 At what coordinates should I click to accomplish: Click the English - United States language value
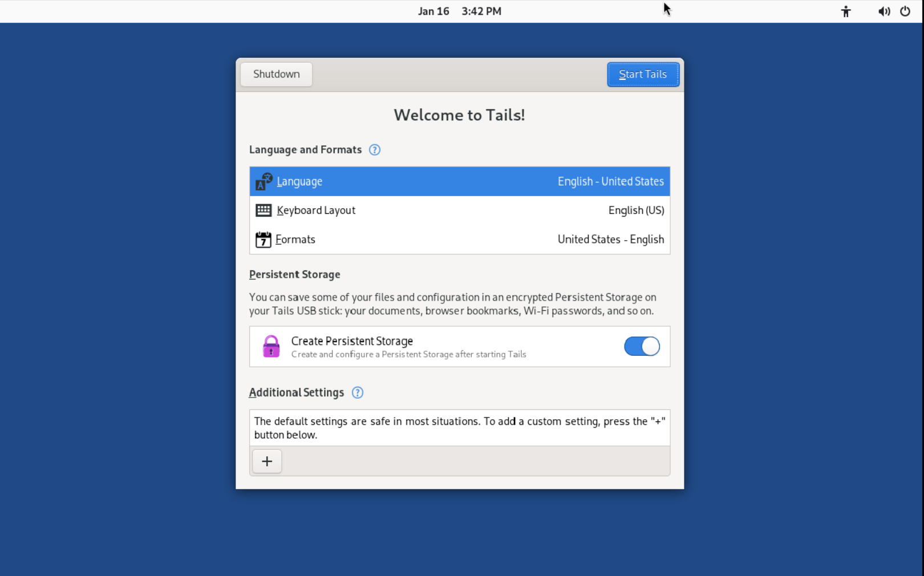(x=610, y=181)
